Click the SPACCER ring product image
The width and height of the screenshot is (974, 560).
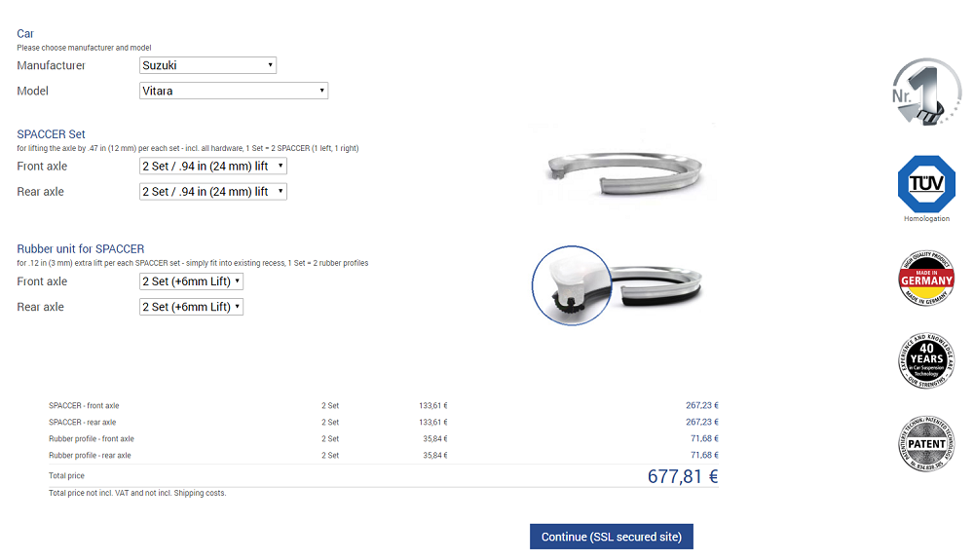click(x=625, y=172)
